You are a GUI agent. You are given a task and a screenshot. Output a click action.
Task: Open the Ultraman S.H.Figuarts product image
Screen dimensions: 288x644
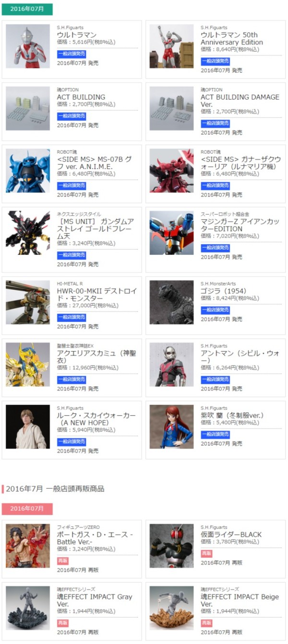28,46
